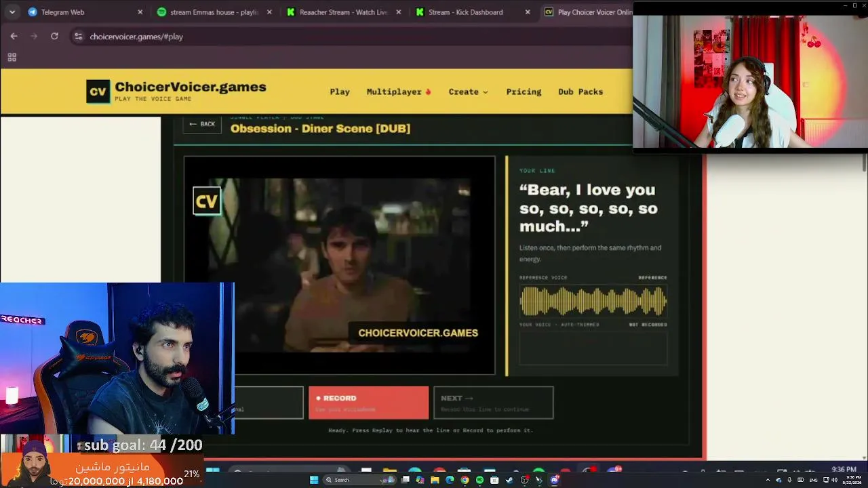
Task: Open site information icon in address bar
Action: coord(78,37)
